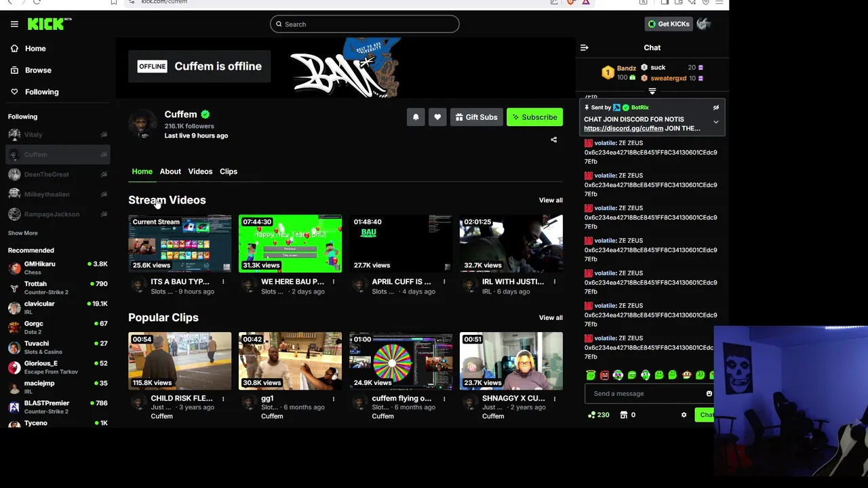This screenshot has width=868, height=488.
Task: Focus the Search field
Action: 365,24
